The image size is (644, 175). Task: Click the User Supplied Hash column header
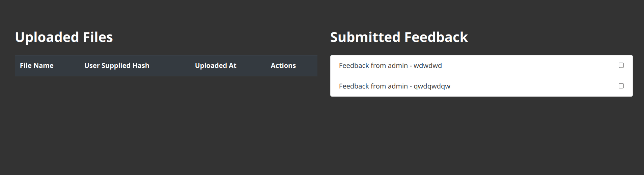coord(116,66)
